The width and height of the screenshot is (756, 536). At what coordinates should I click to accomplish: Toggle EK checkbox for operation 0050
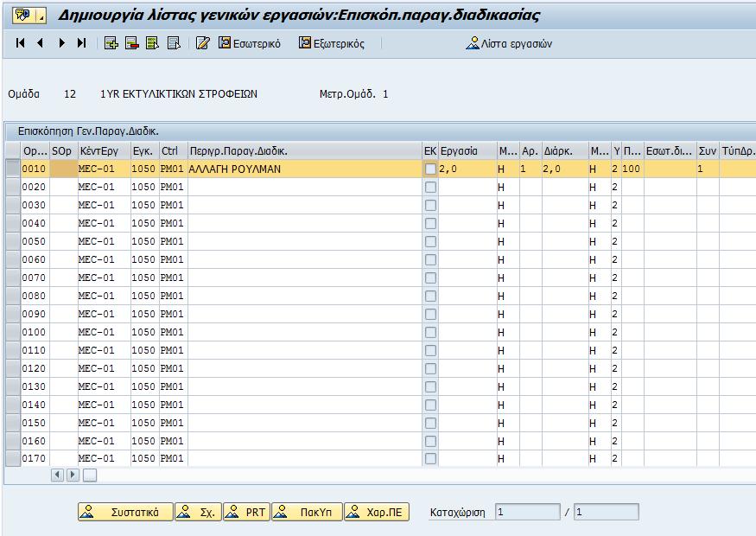coord(430,241)
